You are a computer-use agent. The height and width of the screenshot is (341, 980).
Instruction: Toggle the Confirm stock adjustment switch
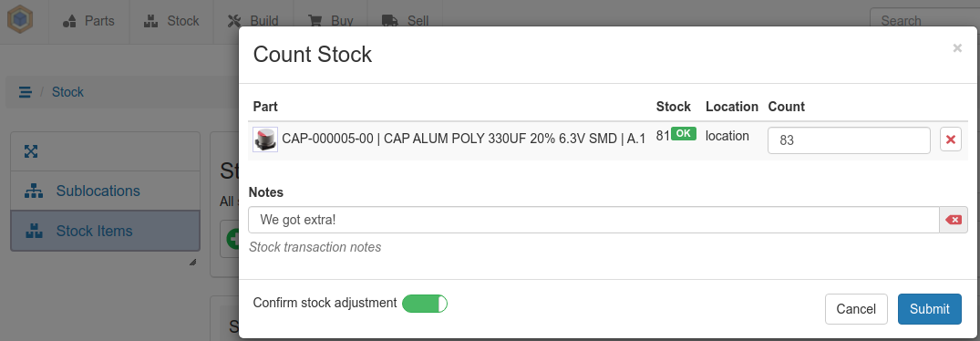coord(425,304)
